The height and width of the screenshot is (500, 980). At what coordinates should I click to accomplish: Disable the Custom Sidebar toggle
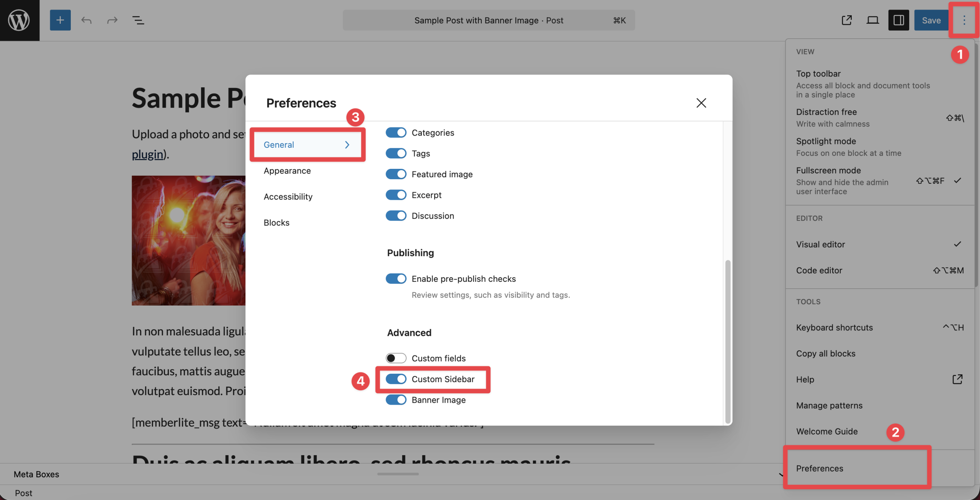coord(396,379)
